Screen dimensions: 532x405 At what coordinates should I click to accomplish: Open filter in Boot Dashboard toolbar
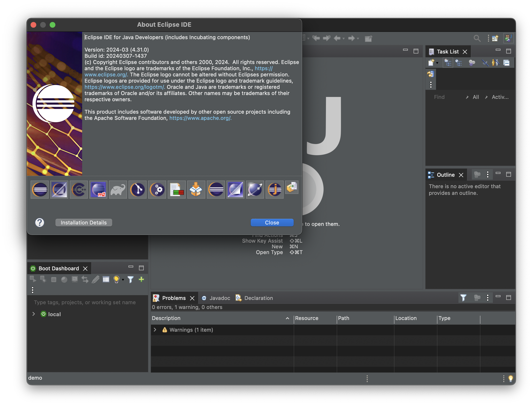click(130, 279)
